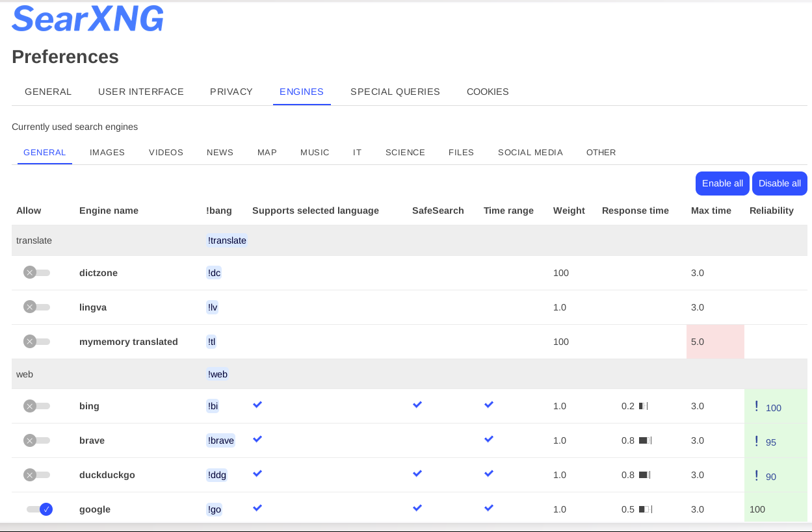Click brave reliability warning exclamation icon
Screen dimensions: 812x532
click(x=756, y=441)
